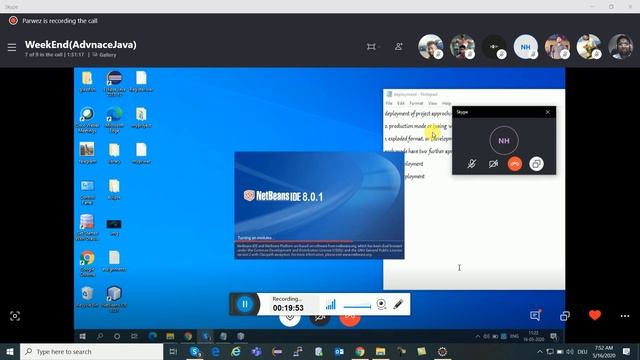Click the Windows Start button

10,351
